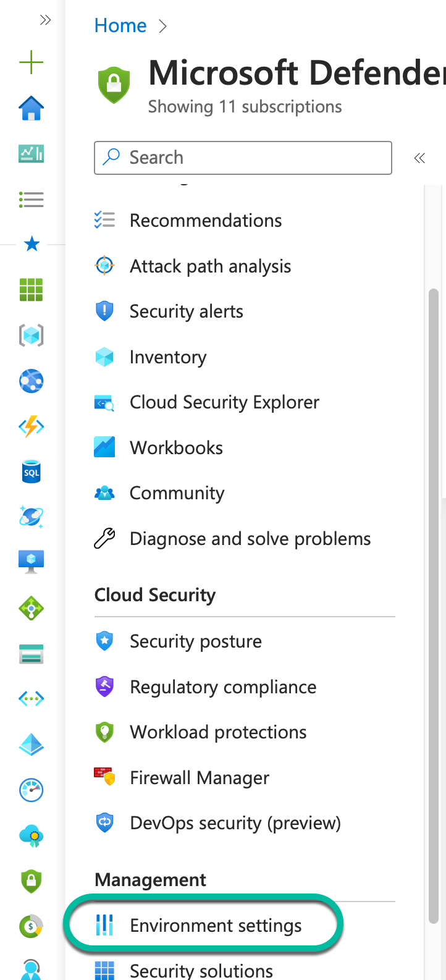446x980 pixels.
Task: Open Defender for Cloud shield in rail
Action: point(32,881)
